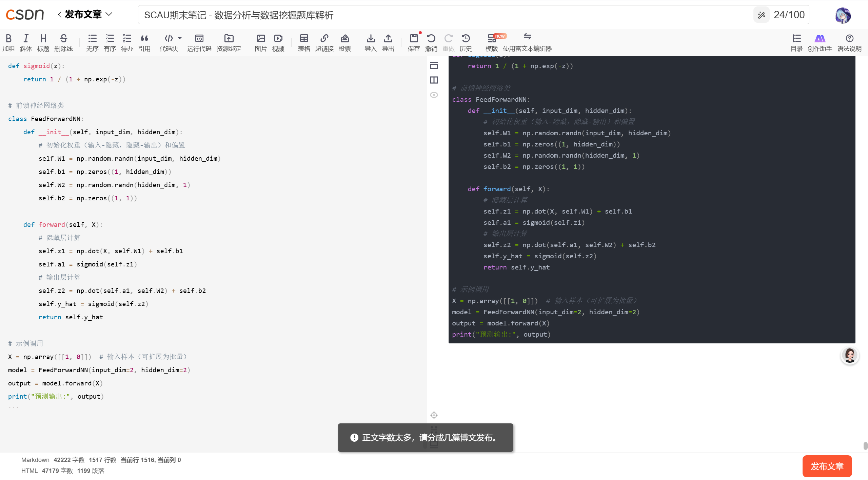Click the "def sigmoid(z):" line in editor
The height and width of the screenshot is (480, 868).
click(x=36, y=66)
